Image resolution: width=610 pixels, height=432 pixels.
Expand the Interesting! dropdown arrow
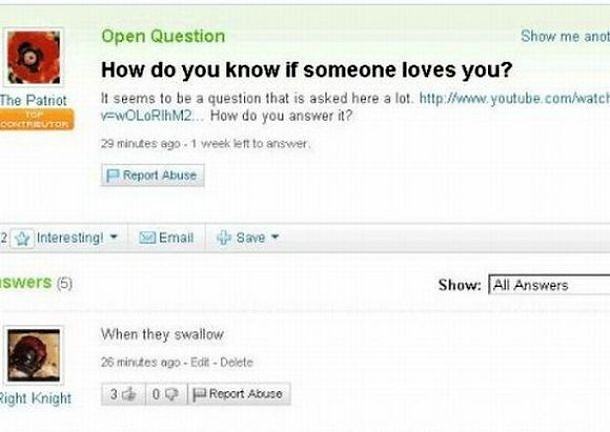point(114,236)
